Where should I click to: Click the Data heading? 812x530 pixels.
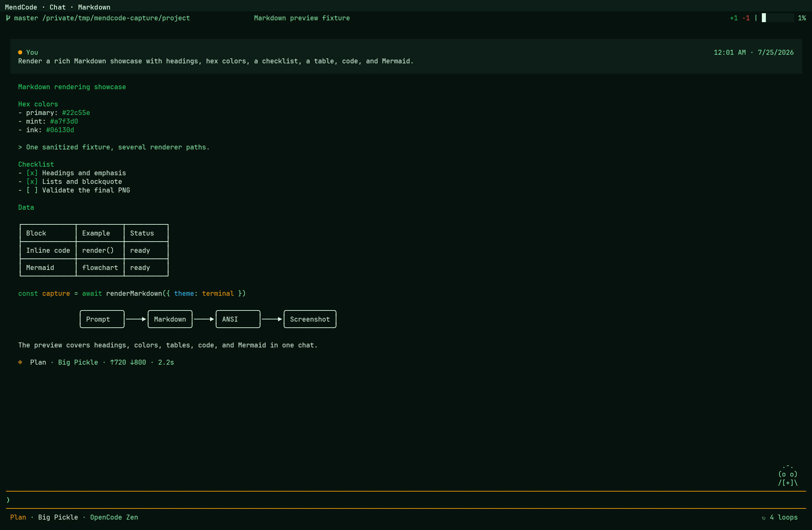coord(26,208)
